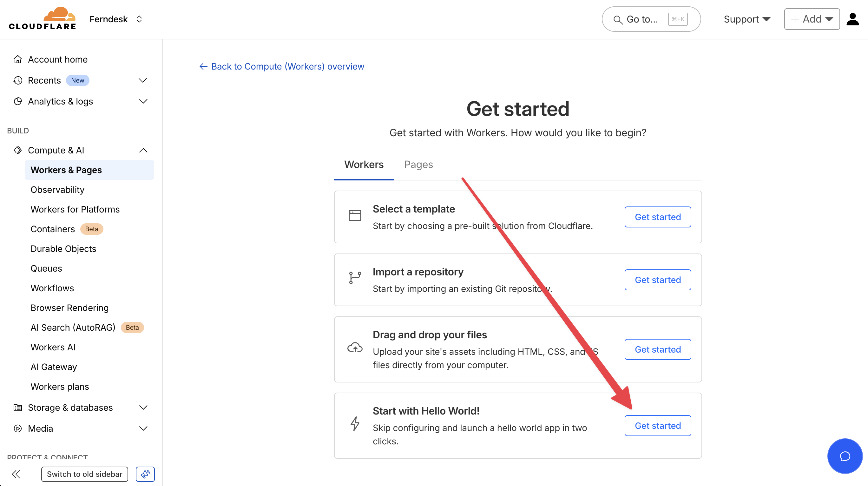Expand Storage & databases section

coord(143,408)
